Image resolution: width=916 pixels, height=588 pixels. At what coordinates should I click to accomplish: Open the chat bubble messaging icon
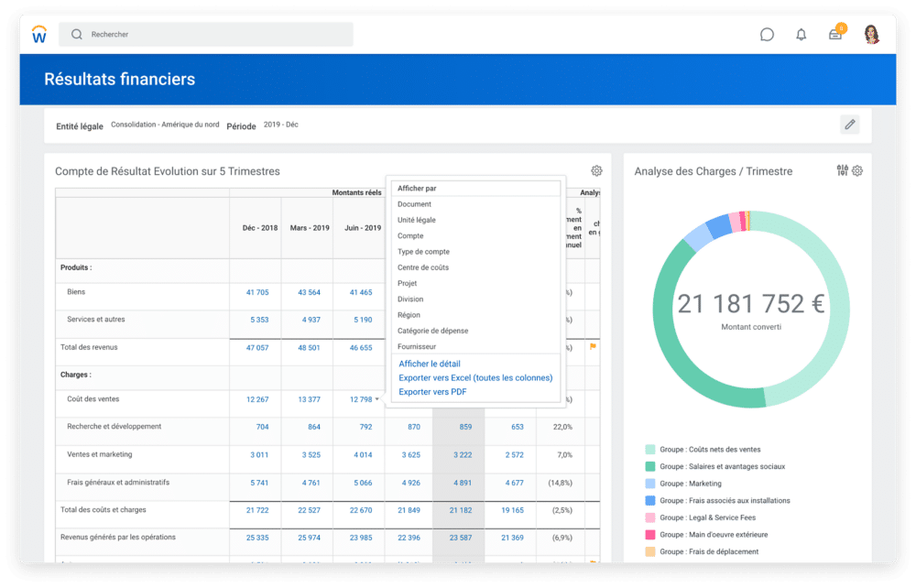pyautogui.click(x=766, y=34)
